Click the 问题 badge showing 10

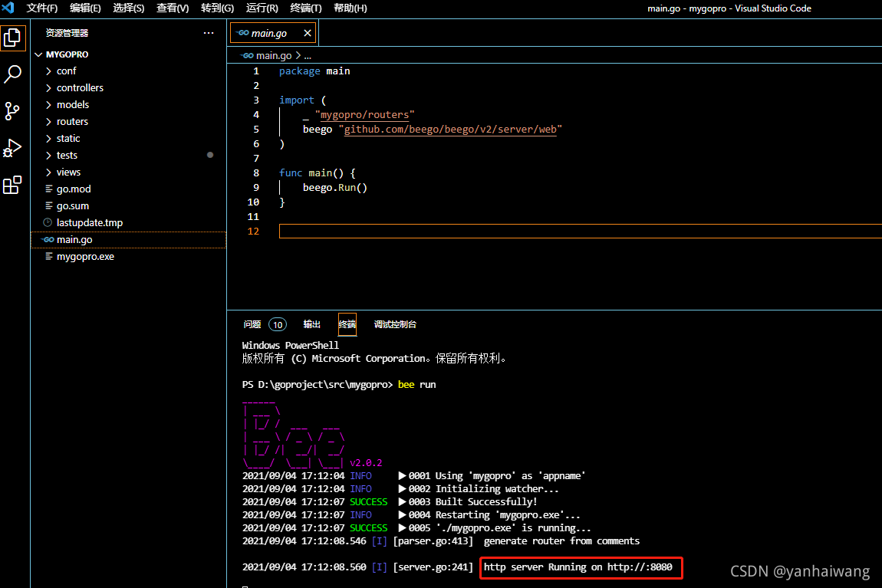tap(277, 324)
